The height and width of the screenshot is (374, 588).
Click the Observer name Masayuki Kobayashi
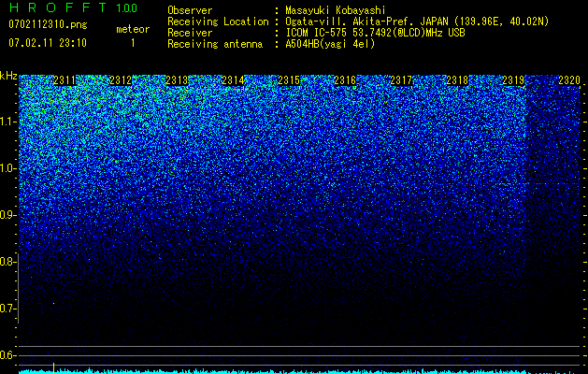tap(336, 10)
